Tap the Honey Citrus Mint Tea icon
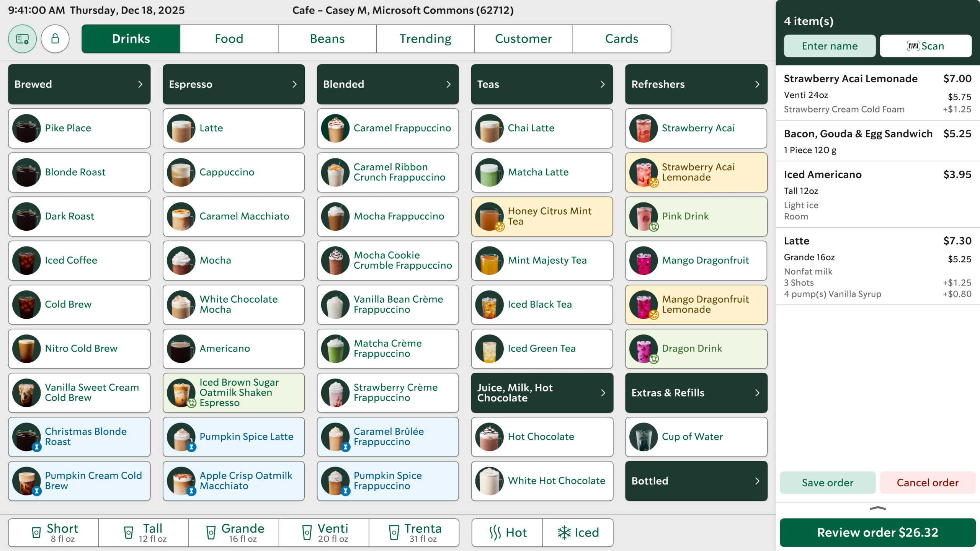The height and width of the screenshot is (551, 980). (x=489, y=217)
